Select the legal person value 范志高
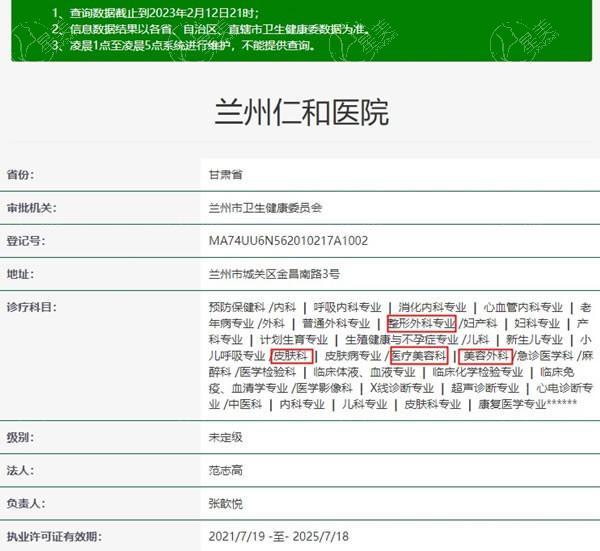Screen dimensions: 600x551 click(225, 471)
